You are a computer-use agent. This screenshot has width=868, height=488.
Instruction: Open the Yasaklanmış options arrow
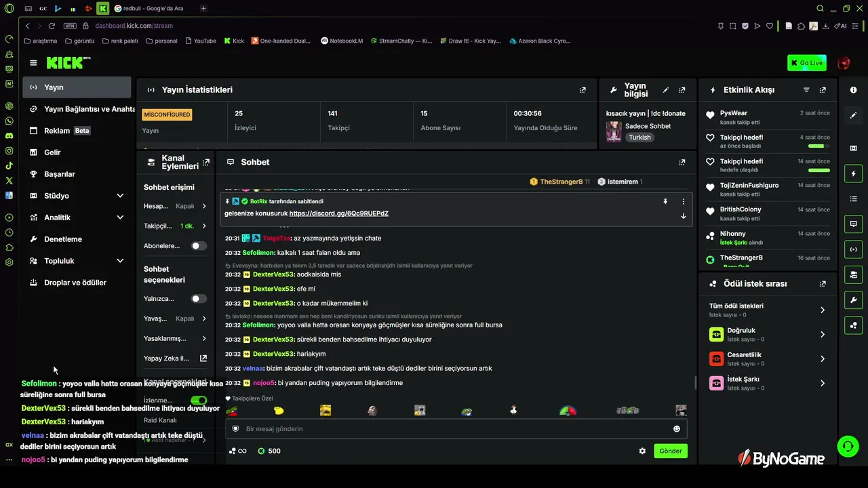204,339
